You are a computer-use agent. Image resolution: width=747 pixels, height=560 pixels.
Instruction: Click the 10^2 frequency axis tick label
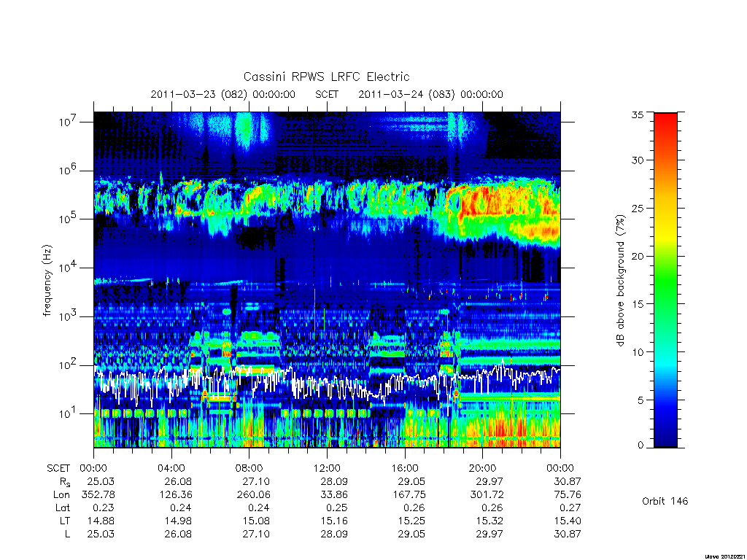[69, 365]
